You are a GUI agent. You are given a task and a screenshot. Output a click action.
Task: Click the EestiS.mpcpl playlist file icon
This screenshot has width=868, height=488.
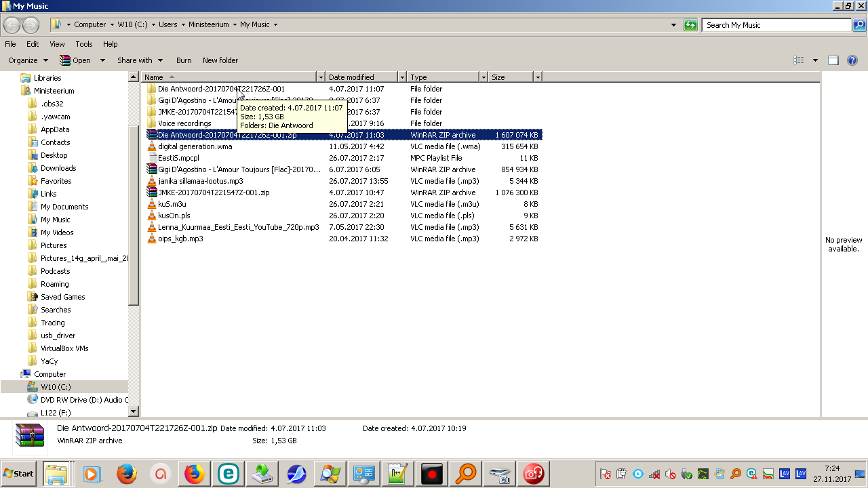coord(152,158)
